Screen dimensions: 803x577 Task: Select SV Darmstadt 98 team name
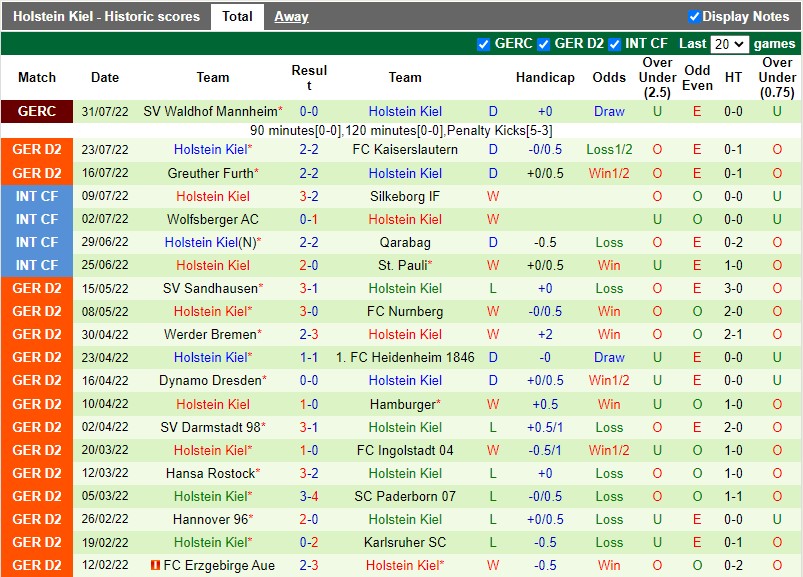pos(210,427)
